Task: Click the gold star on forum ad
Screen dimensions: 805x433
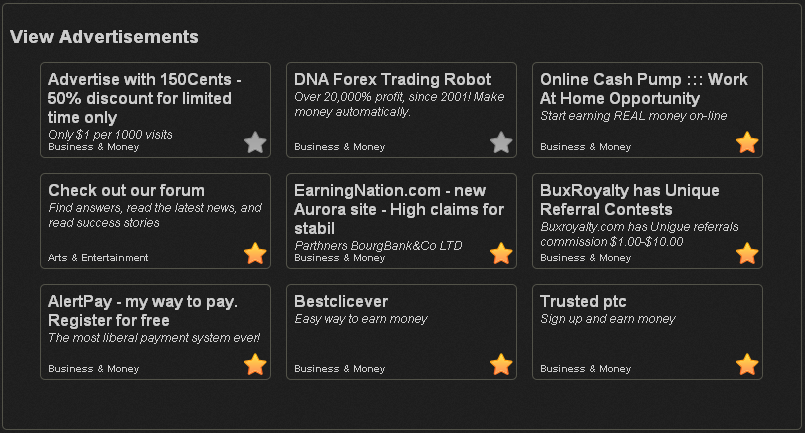Action: pos(255,253)
